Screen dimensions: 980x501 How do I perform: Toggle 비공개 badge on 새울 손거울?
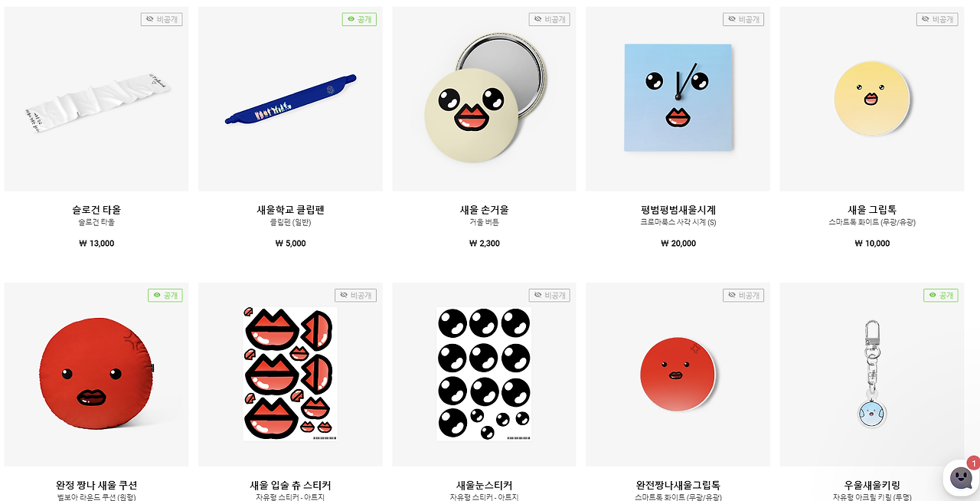coord(549,19)
